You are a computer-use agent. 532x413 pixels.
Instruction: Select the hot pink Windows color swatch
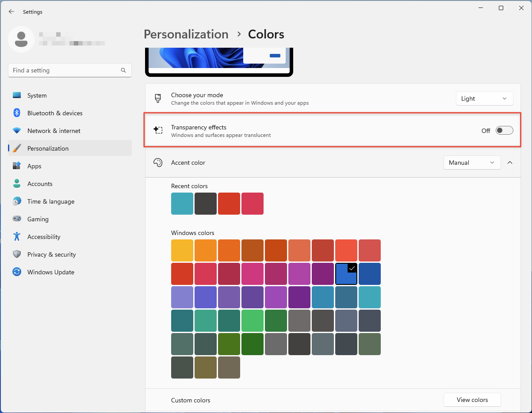tap(253, 274)
